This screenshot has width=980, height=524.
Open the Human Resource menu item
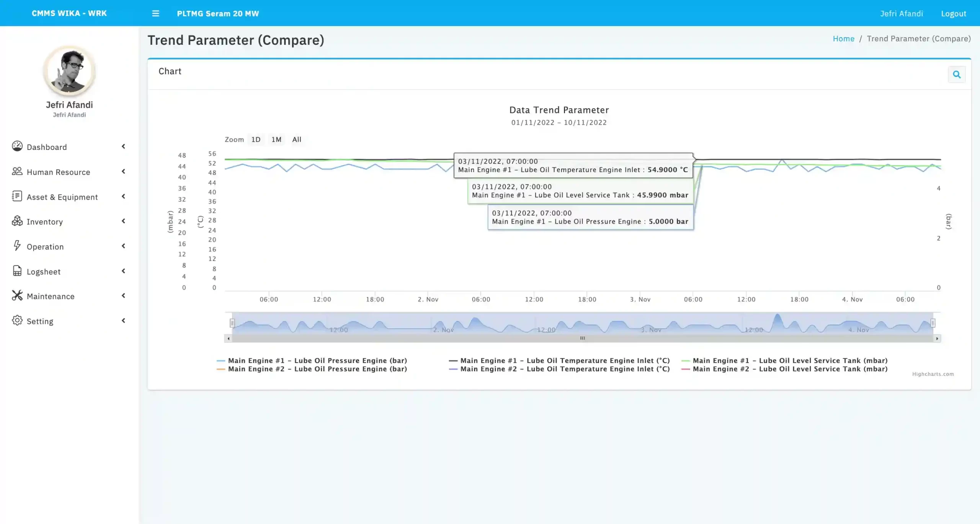69,172
